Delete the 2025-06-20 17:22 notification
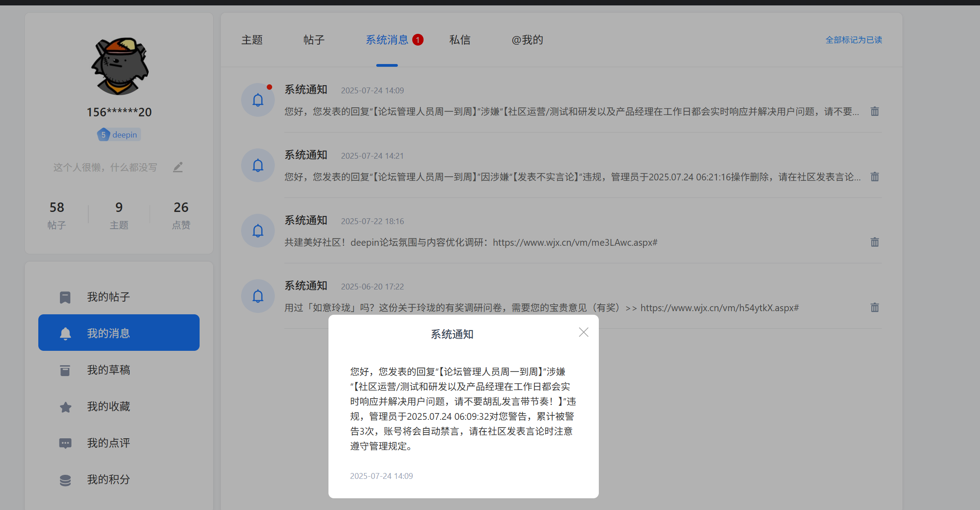 [875, 308]
